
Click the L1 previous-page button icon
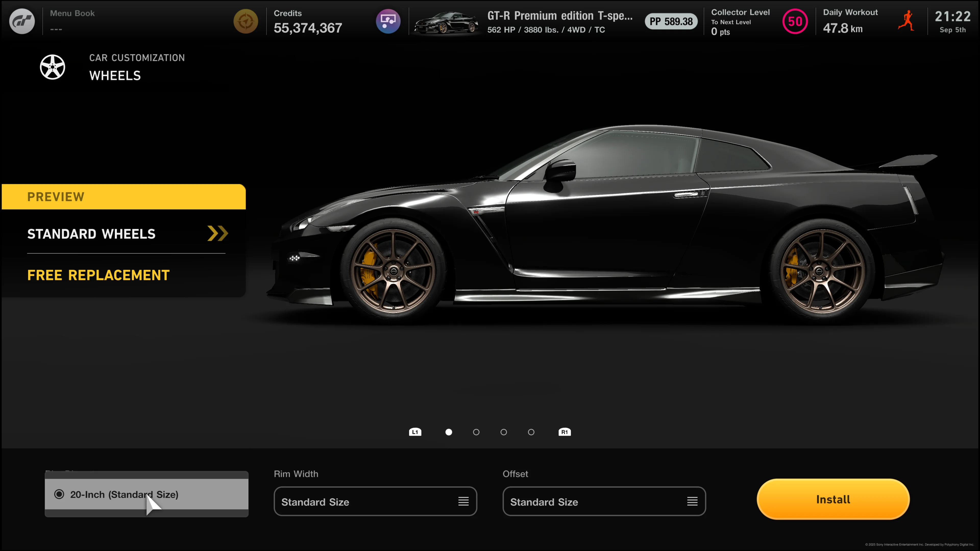tap(415, 432)
